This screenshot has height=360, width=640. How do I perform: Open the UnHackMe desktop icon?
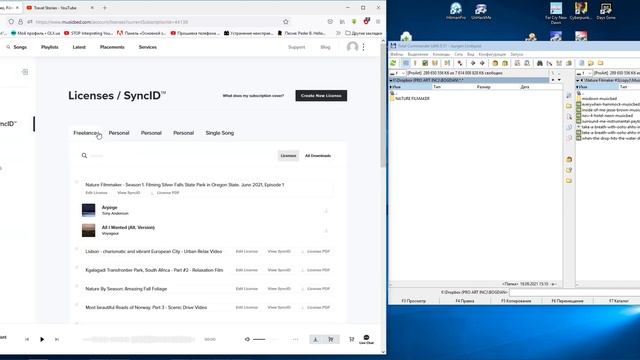481,11
